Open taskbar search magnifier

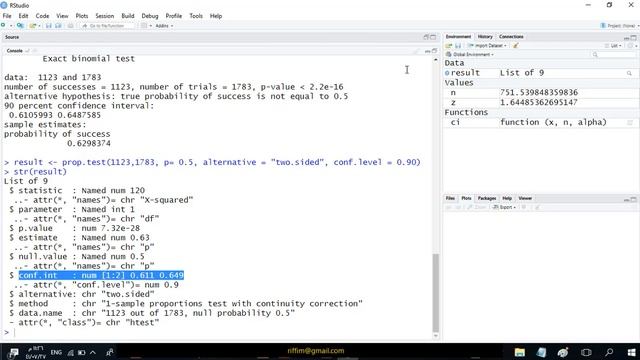point(609,352)
